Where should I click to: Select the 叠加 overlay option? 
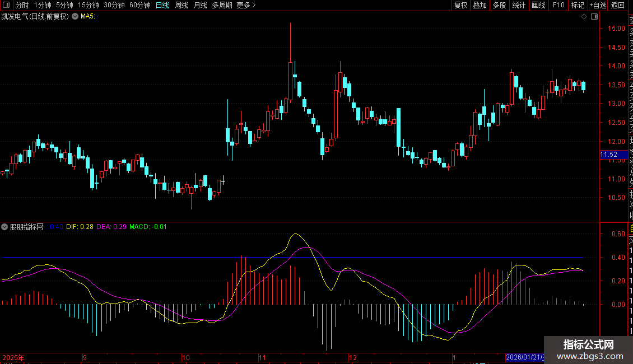480,6
